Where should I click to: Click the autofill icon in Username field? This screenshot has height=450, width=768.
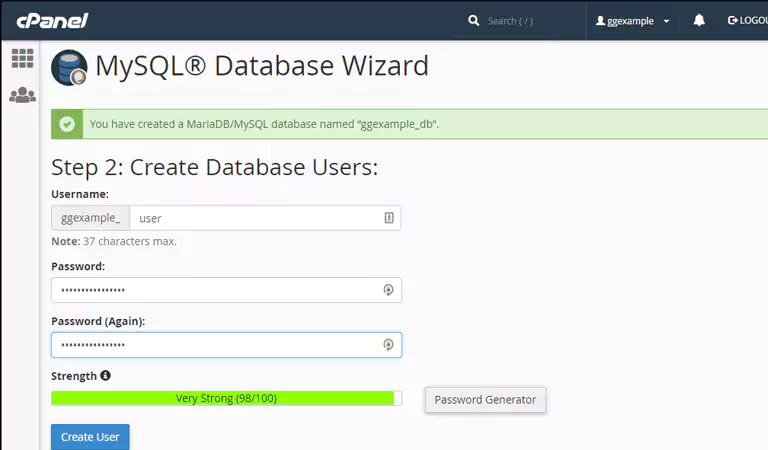click(389, 218)
